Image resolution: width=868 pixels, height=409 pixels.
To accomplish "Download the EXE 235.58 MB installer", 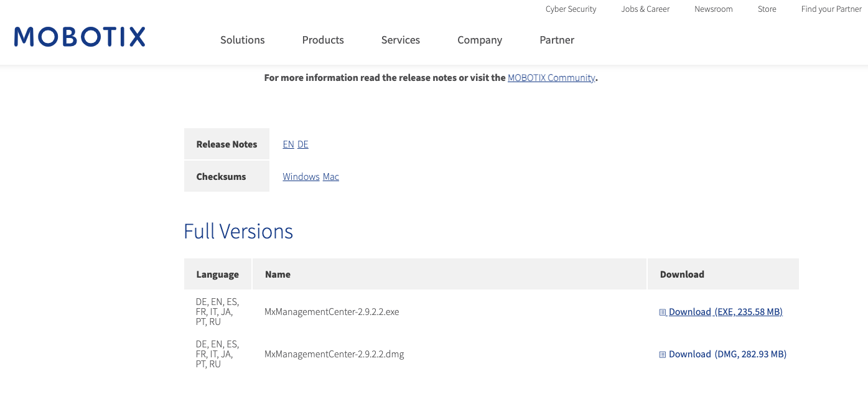I will tap(726, 312).
